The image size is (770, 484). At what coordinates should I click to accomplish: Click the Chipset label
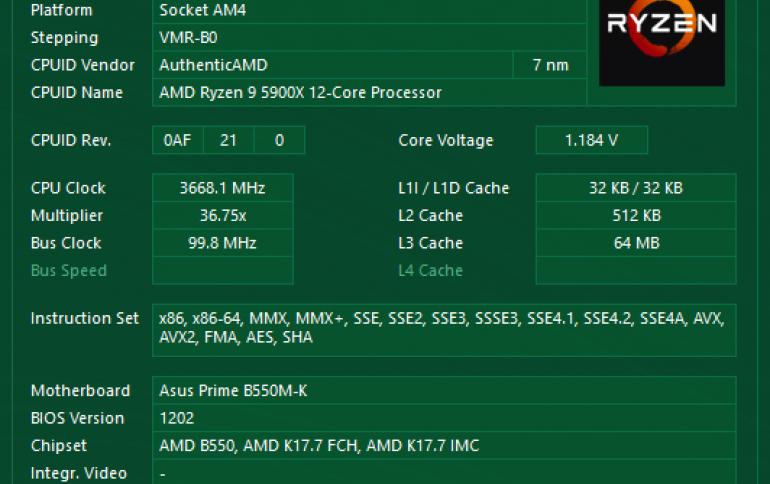click(x=59, y=446)
